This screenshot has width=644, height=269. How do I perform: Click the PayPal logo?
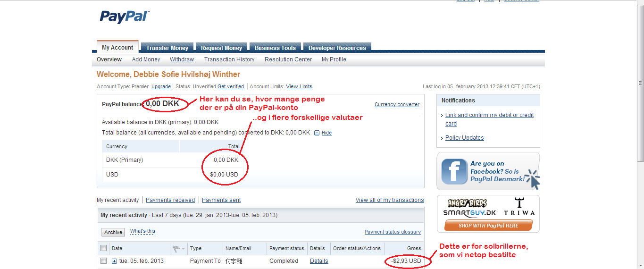(x=125, y=17)
